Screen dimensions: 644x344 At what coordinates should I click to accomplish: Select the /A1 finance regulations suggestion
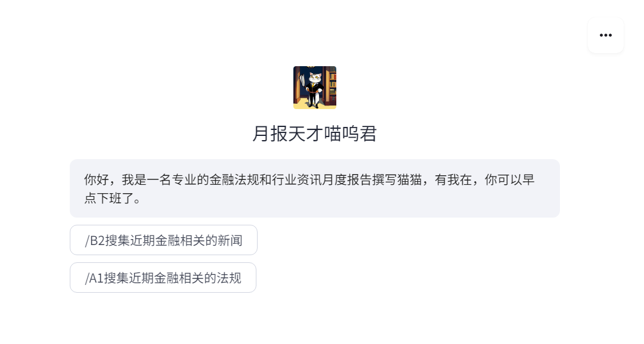point(163,278)
